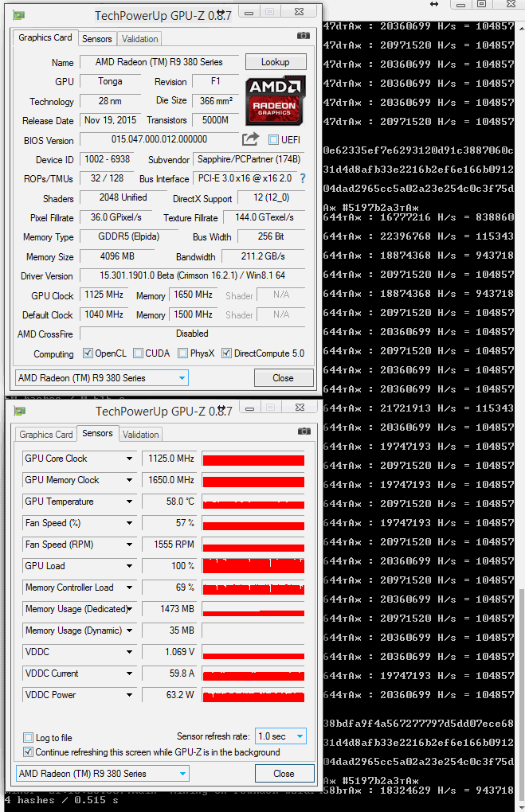Click Close button in Graphics Card window

(x=284, y=378)
